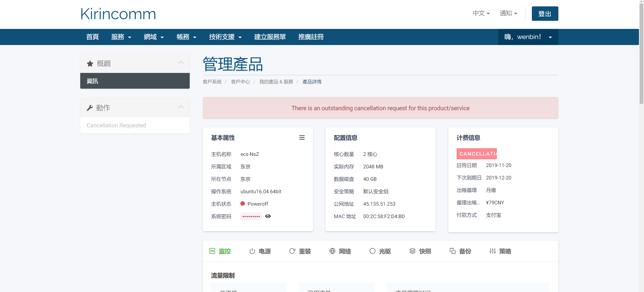Open 客戶中心 breadcrumb link

tap(240, 82)
